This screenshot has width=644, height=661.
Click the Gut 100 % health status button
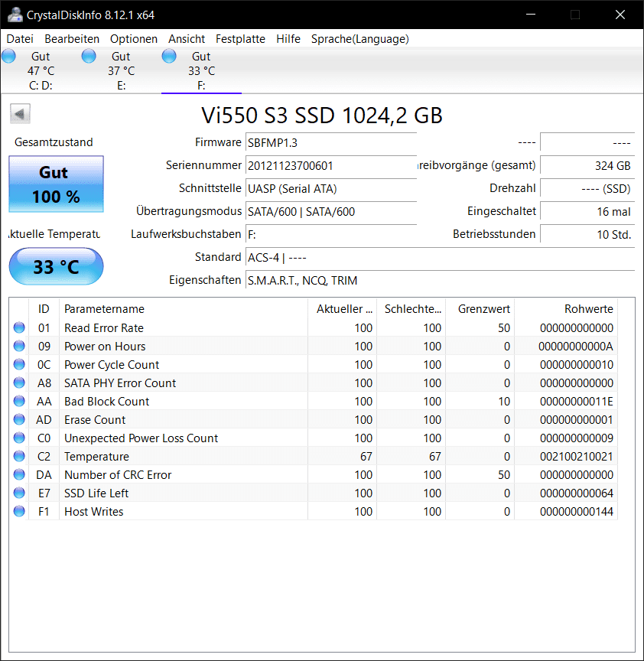(x=56, y=184)
